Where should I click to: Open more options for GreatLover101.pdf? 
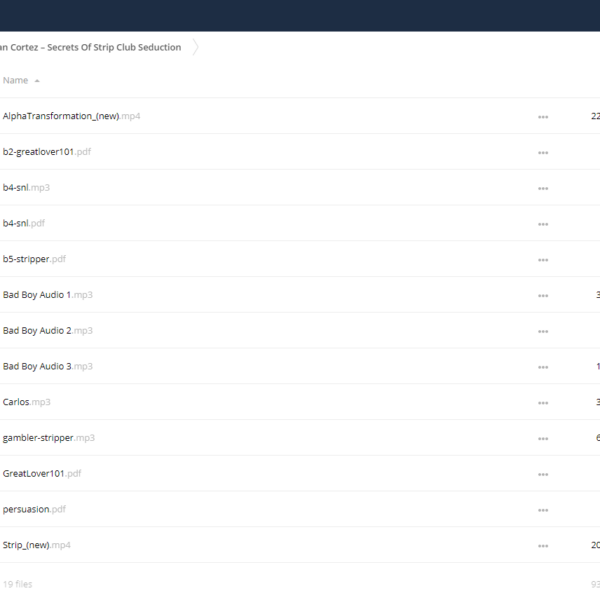[x=543, y=474]
